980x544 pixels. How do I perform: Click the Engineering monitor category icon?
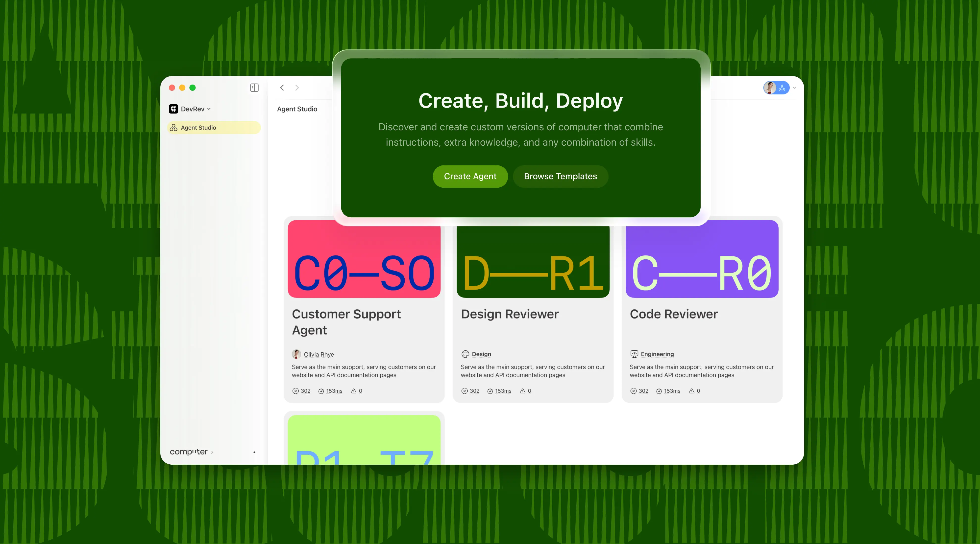pyautogui.click(x=634, y=354)
